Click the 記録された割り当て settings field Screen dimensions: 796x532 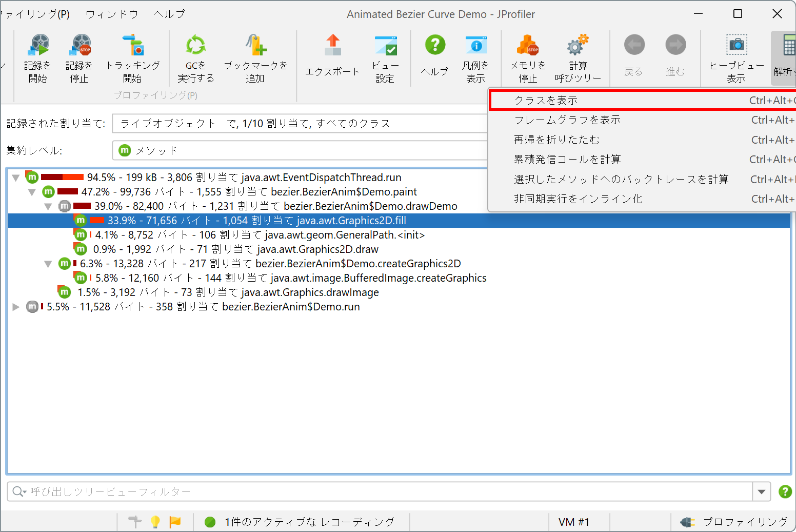click(300, 123)
